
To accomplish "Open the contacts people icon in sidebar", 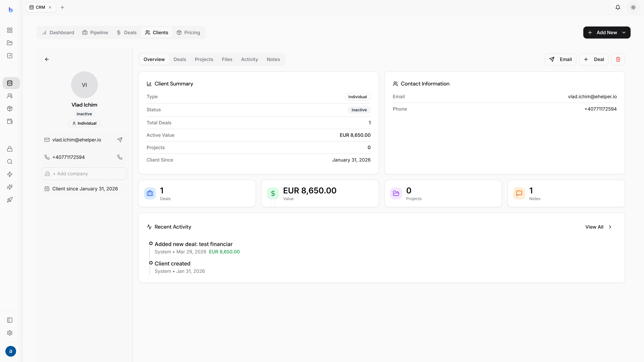I will [10, 96].
